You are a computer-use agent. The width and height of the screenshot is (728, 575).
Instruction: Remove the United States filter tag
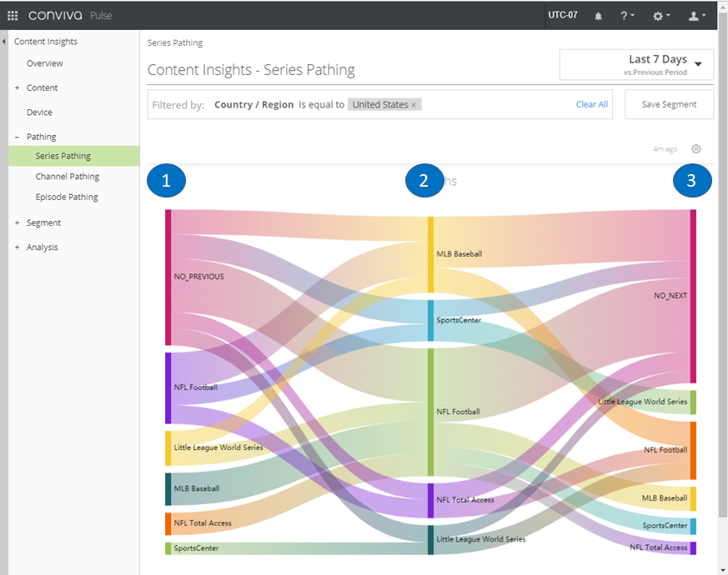pyautogui.click(x=414, y=105)
